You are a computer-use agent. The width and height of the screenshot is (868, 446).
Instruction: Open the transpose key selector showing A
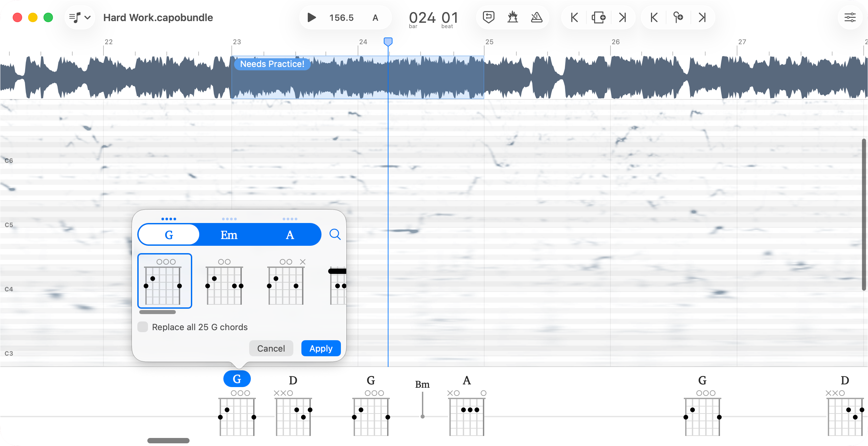[x=375, y=18]
